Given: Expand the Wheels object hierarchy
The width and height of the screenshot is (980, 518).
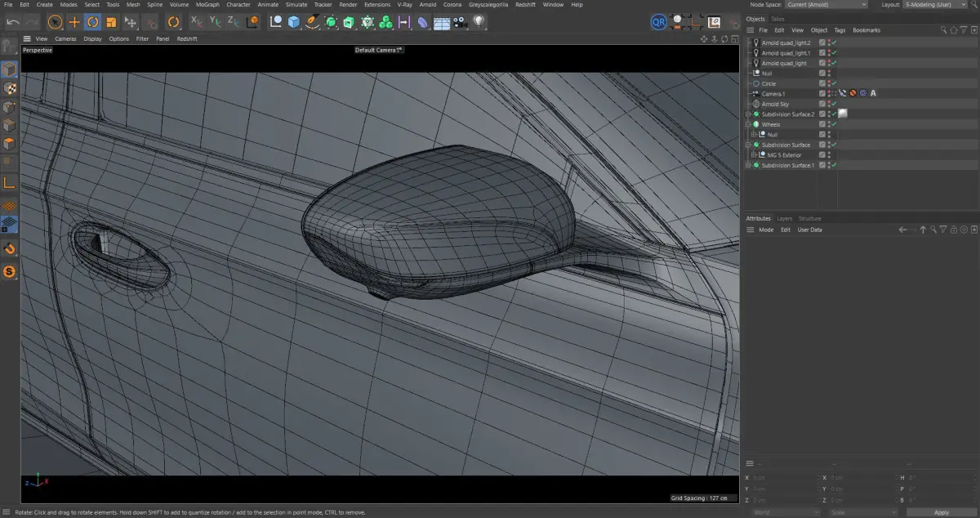Looking at the screenshot, I should [749, 124].
